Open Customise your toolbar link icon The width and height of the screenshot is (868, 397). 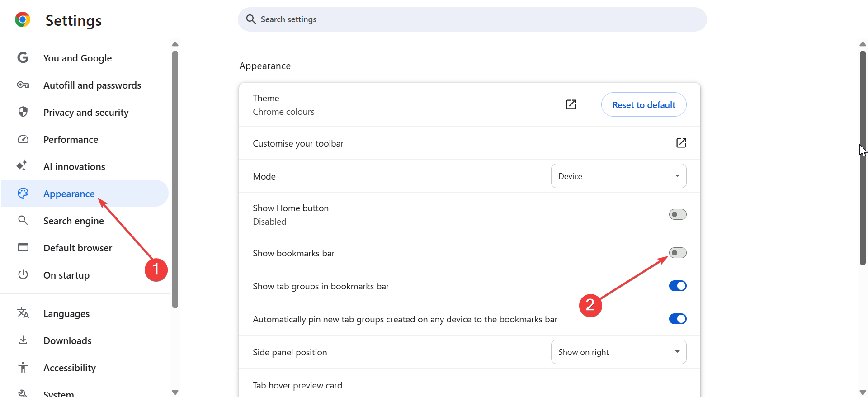(681, 143)
